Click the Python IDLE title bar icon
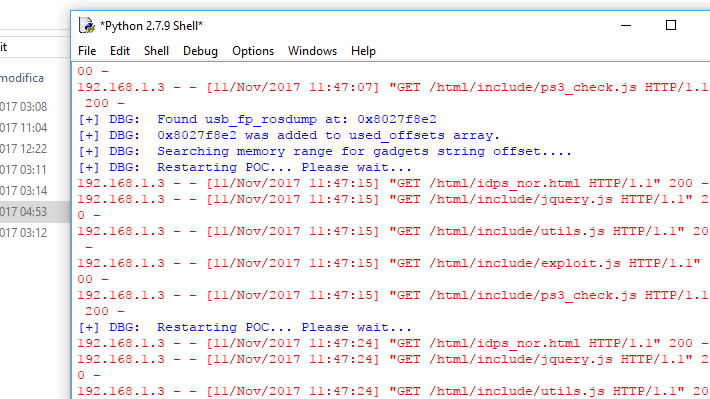 (x=86, y=25)
